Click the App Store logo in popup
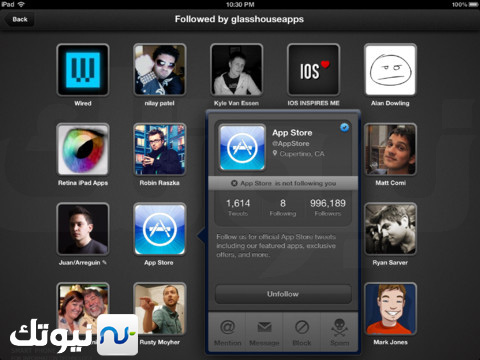Viewport: 480px width, 360px height. pyautogui.click(x=242, y=148)
